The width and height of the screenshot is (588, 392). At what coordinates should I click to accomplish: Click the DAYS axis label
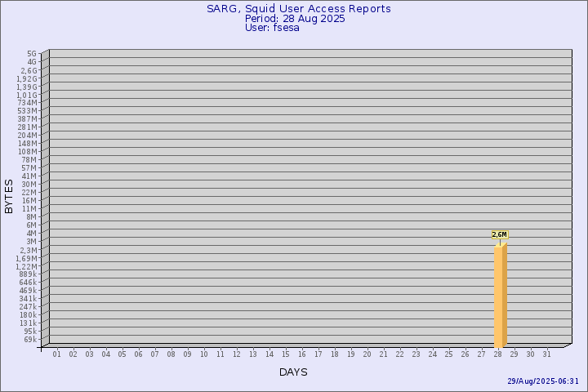click(x=293, y=372)
